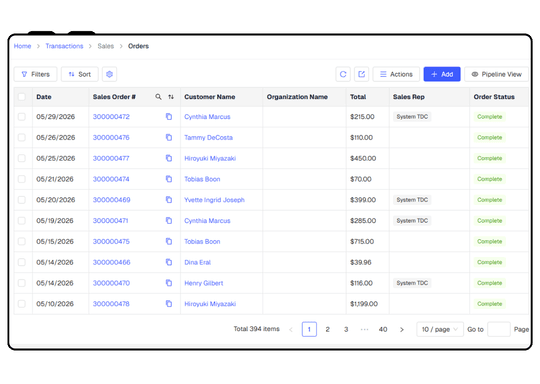Click the previous page arrow
540x384 pixels.
pyautogui.click(x=291, y=329)
